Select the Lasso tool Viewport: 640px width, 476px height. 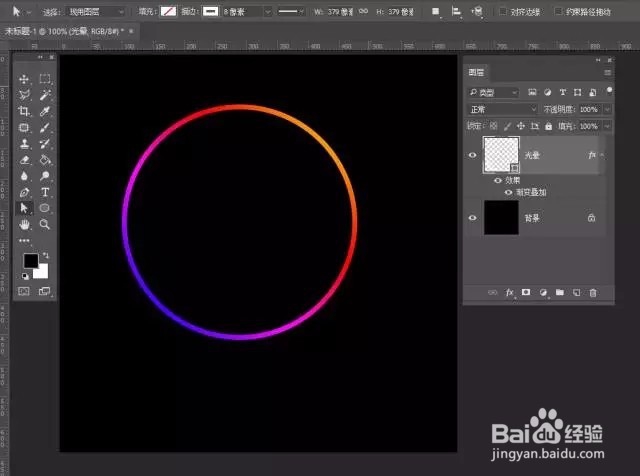[24, 95]
